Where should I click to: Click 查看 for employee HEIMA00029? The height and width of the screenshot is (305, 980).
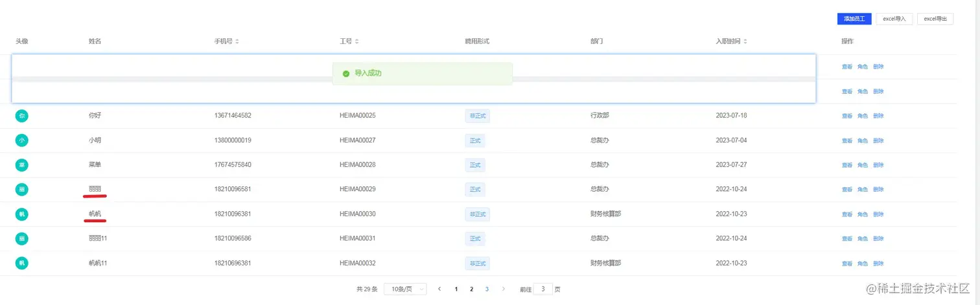click(x=847, y=190)
